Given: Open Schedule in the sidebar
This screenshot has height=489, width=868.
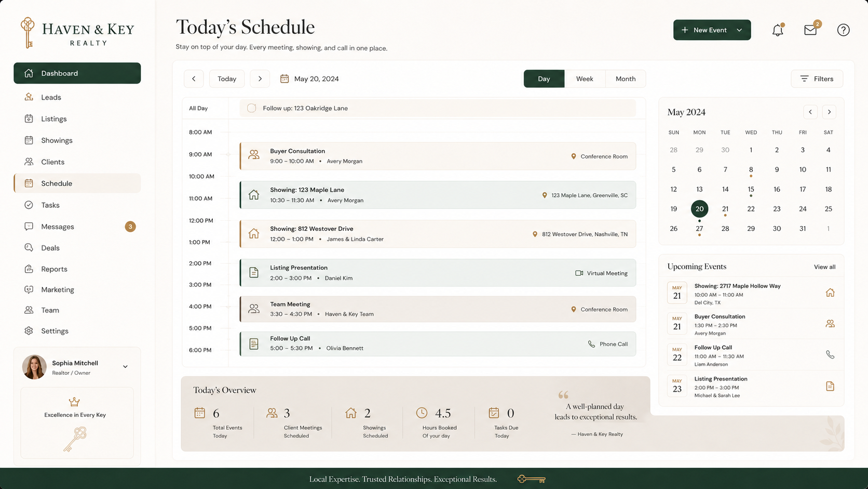Looking at the screenshot, I should click(77, 183).
